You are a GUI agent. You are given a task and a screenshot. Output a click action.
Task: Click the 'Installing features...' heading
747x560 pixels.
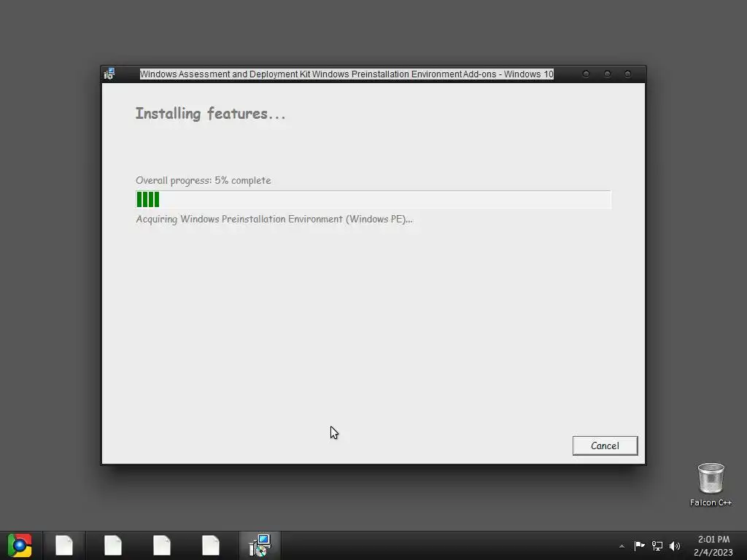point(211,114)
